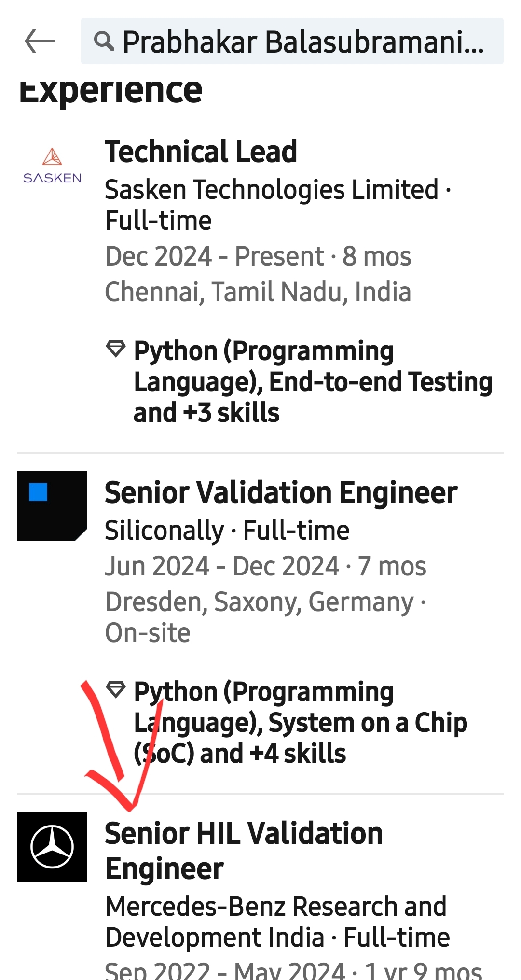Tap the back arrow icon

click(x=40, y=42)
